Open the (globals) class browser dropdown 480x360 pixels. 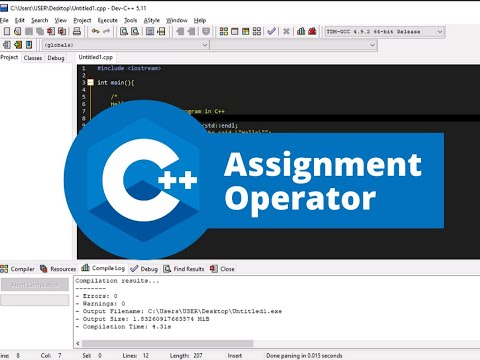[x=125, y=45]
